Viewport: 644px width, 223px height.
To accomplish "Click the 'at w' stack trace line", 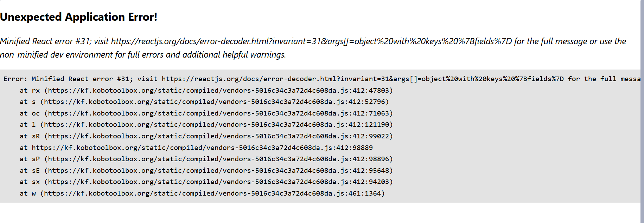I will [x=202, y=194].
